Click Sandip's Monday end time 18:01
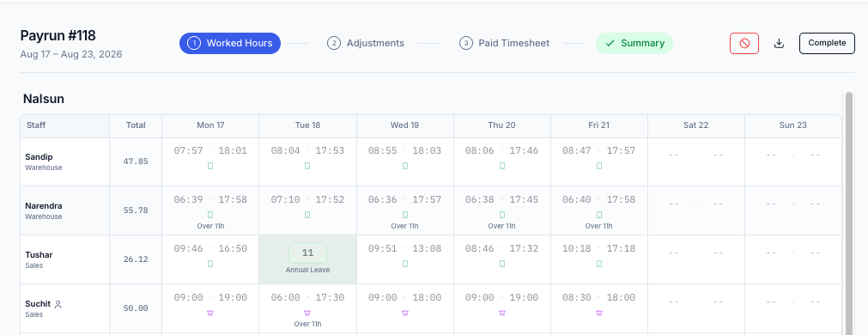The image size is (868, 335). (233, 150)
